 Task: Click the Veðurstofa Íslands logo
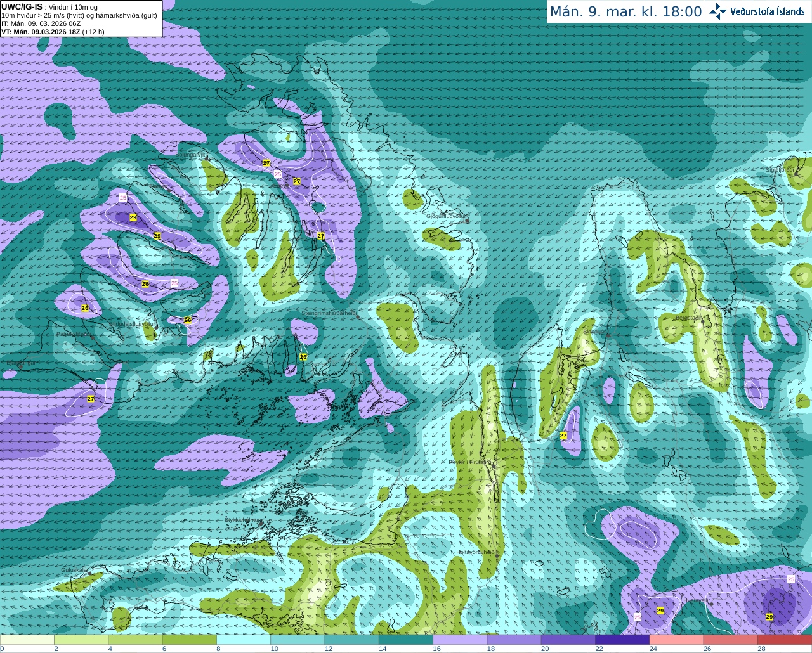click(757, 11)
